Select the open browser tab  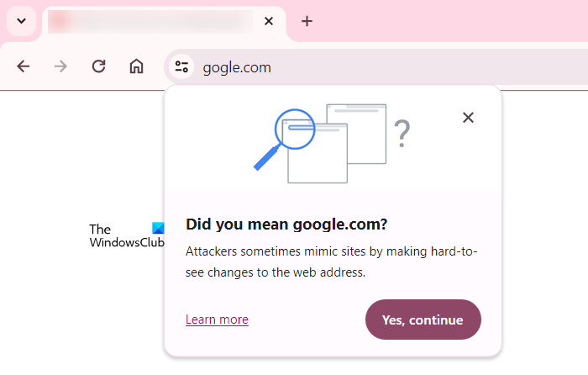coord(151,21)
